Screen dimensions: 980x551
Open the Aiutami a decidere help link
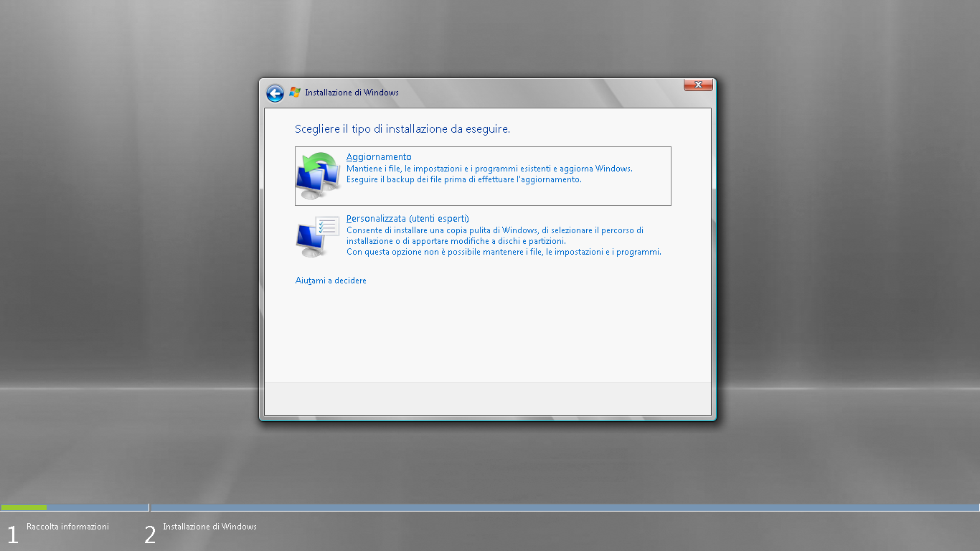tap(331, 281)
